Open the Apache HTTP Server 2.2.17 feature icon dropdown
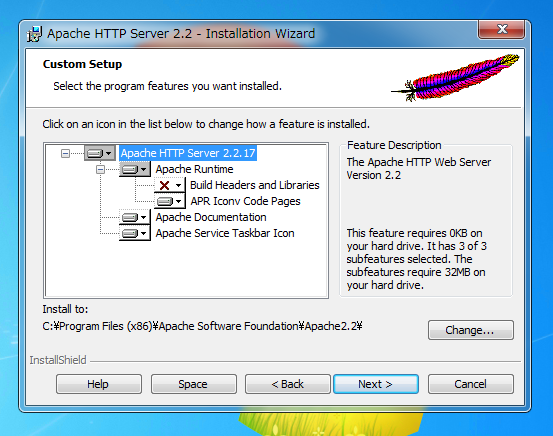 point(100,153)
